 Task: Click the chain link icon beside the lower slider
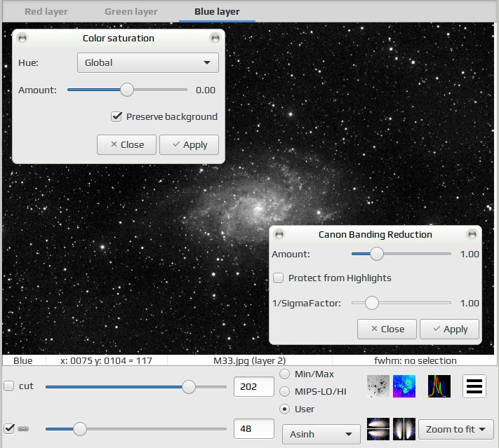(23, 428)
